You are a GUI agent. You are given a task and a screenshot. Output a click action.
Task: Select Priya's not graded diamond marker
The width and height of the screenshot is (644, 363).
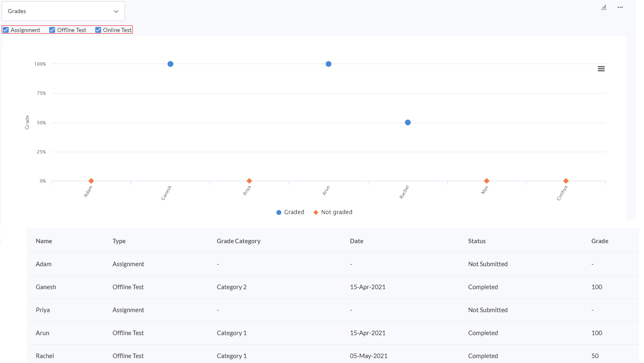pos(249,181)
